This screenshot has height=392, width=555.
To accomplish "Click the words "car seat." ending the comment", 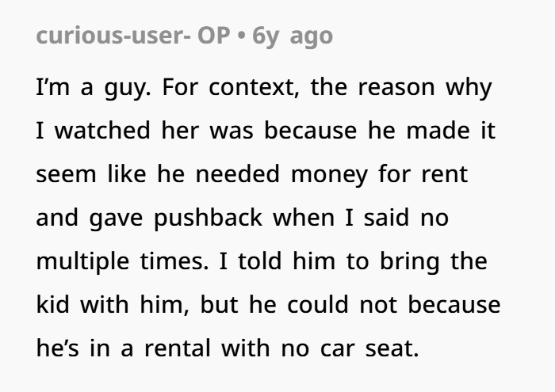I will click(x=369, y=349).
